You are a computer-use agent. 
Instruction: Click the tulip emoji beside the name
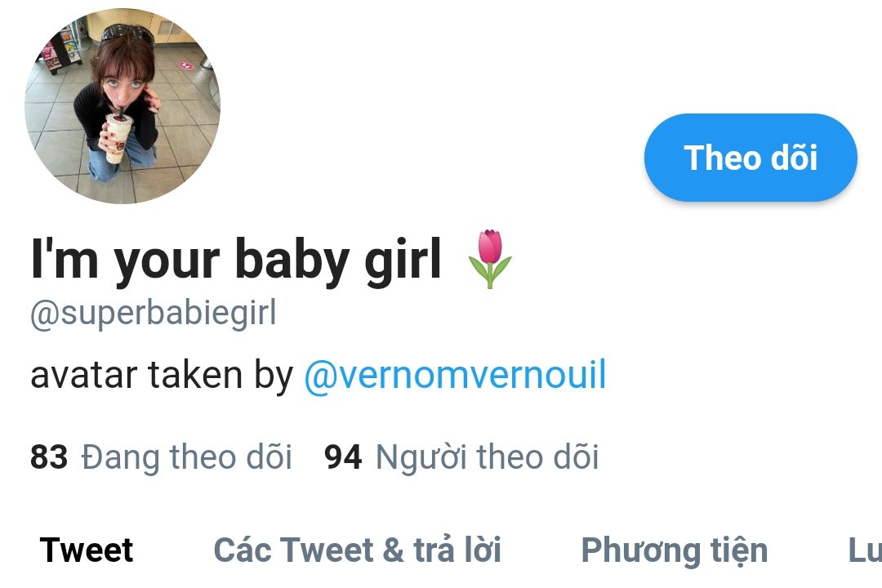pyautogui.click(x=489, y=259)
